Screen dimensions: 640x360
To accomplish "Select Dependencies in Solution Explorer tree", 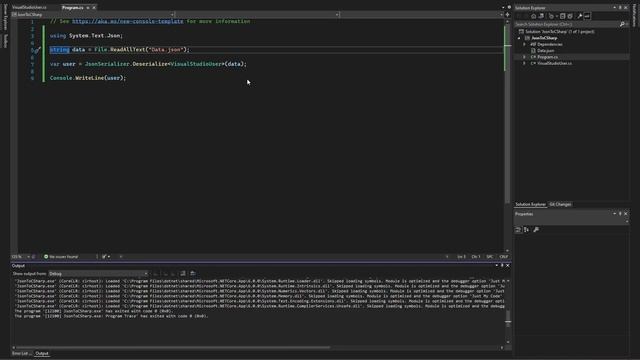I will [549, 44].
